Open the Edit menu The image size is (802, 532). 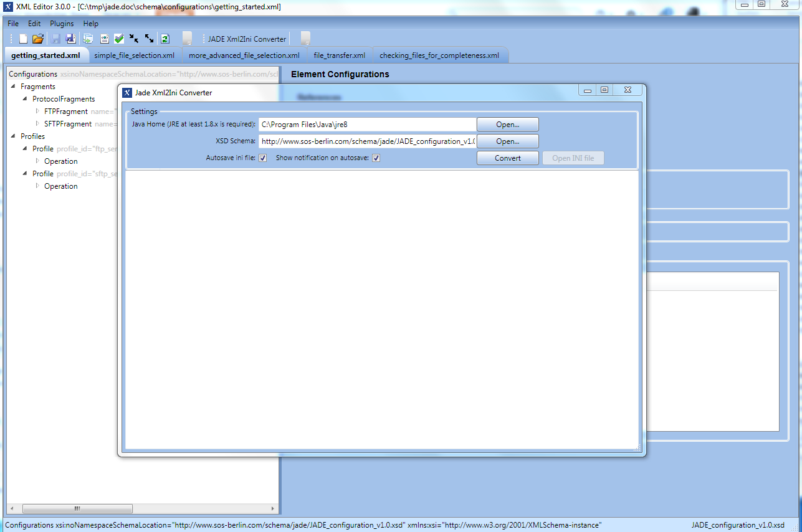pyautogui.click(x=34, y=24)
